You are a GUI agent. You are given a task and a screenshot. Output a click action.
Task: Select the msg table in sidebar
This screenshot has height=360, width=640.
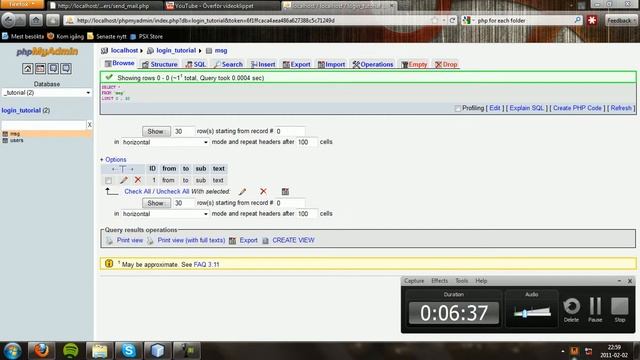(x=15, y=134)
